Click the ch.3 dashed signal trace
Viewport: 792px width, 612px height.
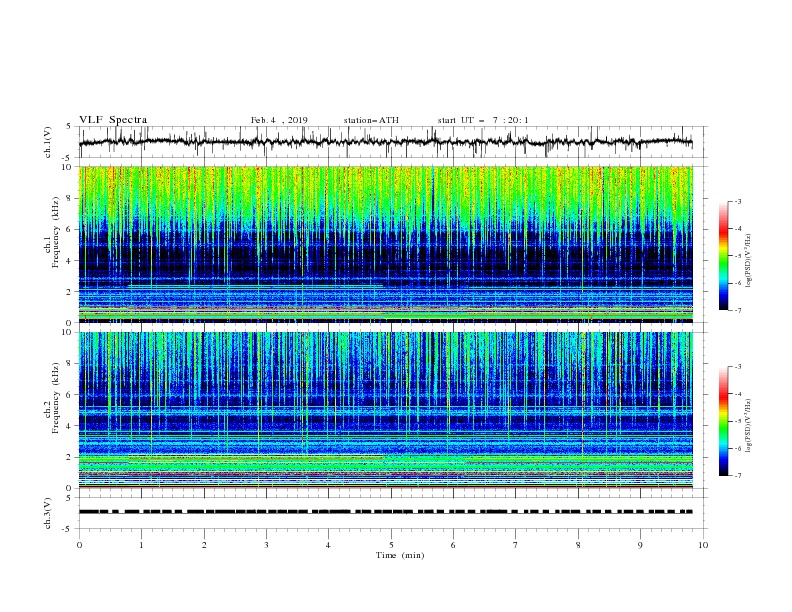(x=385, y=512)
